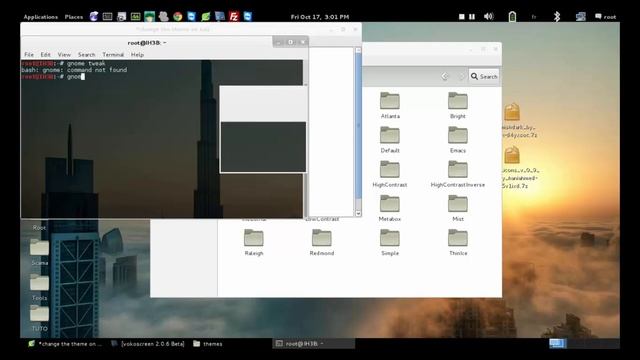Open the Atlanta theme folder

(390, 105)
